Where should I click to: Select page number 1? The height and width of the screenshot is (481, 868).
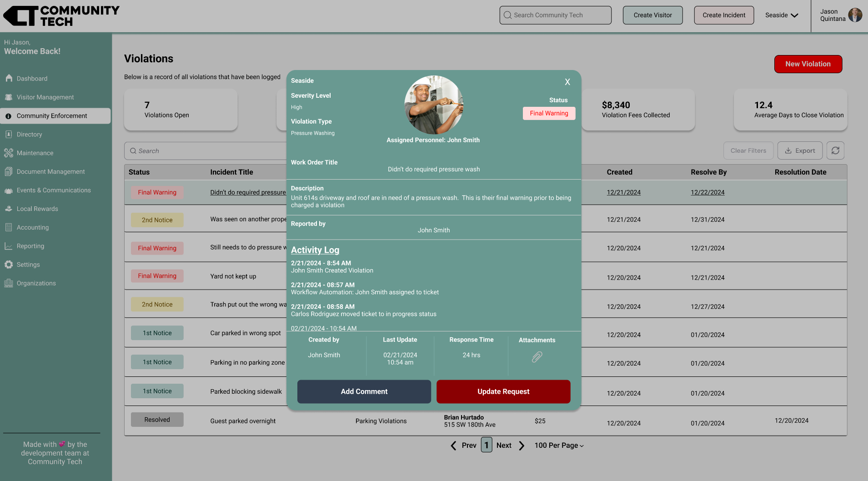(487, 445)
